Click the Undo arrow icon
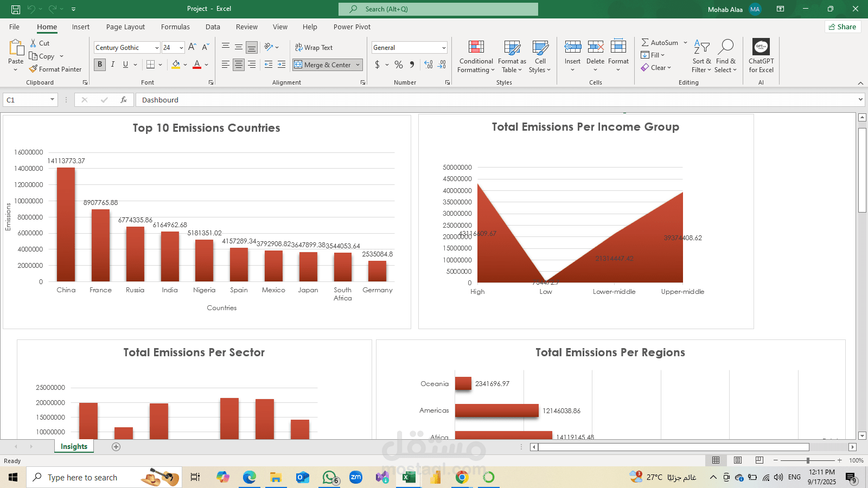The height and width of the screenshot is (488, 868). pyautogui.click(x=31, y=9)
